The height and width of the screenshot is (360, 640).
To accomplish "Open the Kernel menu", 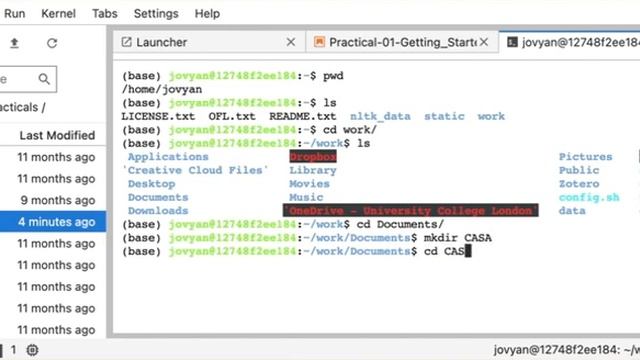I will click(x=58, y=13).
